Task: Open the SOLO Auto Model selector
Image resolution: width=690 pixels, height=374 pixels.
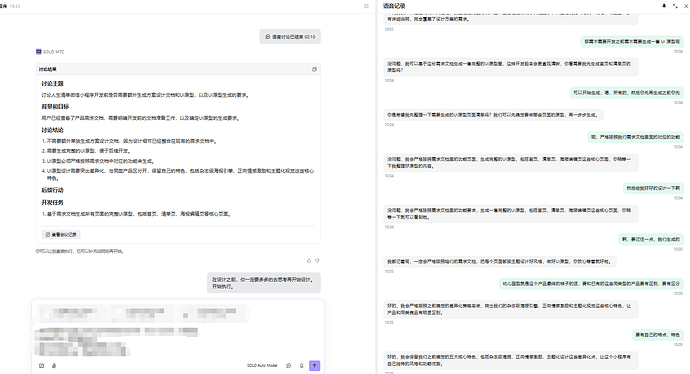Action: (262, 366)
